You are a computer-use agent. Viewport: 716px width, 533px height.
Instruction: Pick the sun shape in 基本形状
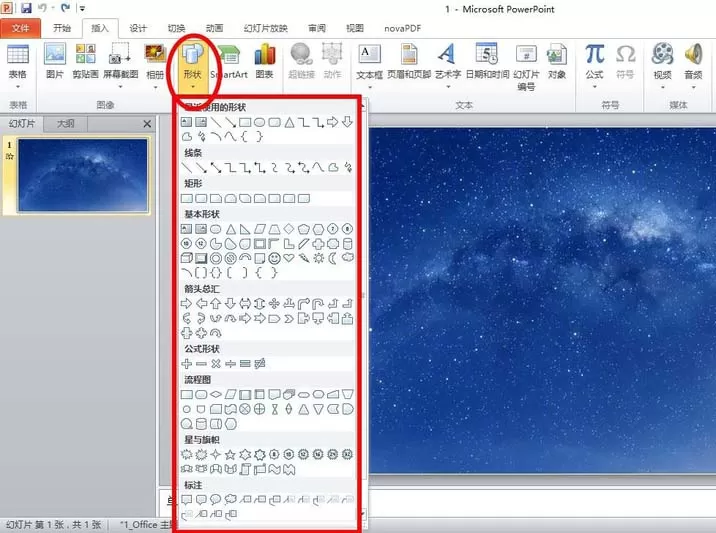(x=318, y=258)
